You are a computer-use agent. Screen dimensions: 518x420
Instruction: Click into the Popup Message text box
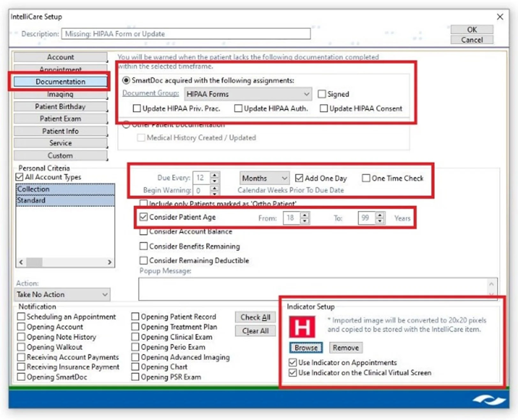pos(318,289)
